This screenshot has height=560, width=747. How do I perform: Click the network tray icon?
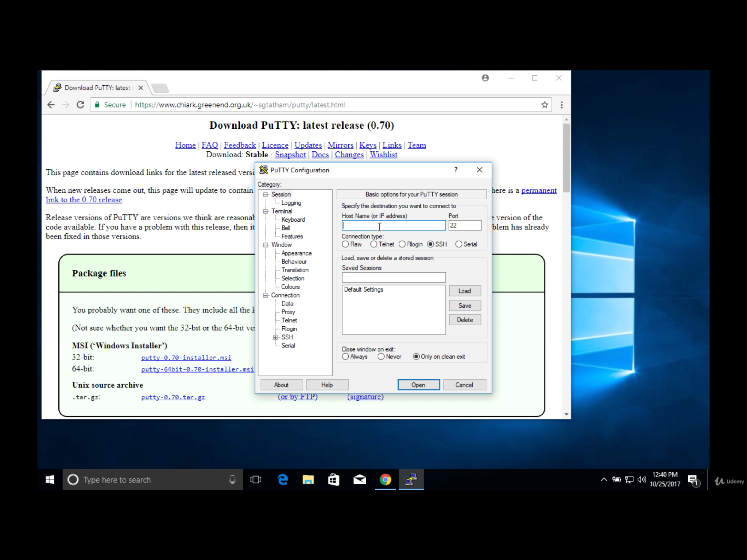click(x=629, y=480)
